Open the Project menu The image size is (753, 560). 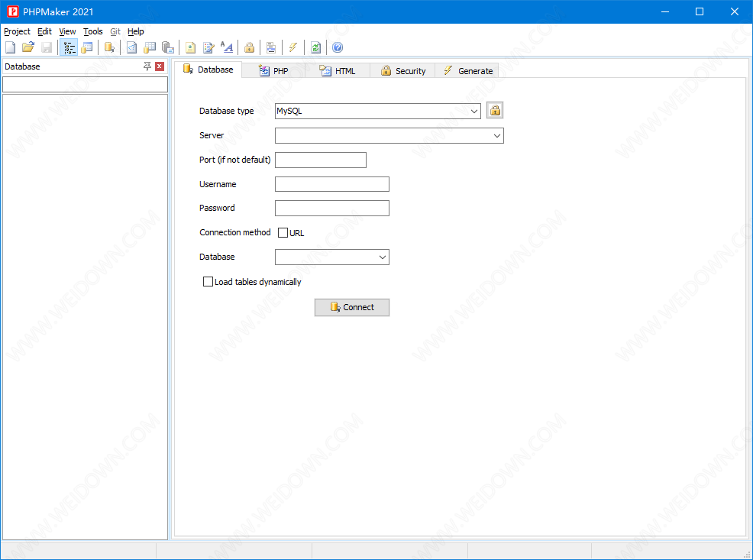(x=18, y=31)
